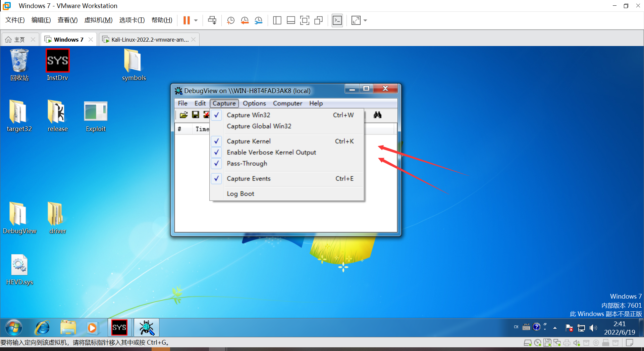Click the console view icon in VMware toolbar
This screenshot has width=644, height=351.
[x=337, y=20]
